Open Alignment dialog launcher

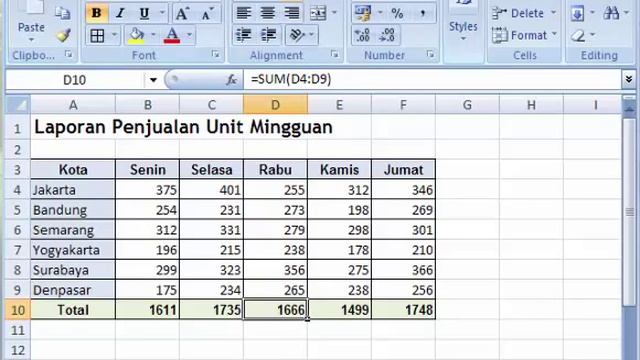tap(335, 54)
